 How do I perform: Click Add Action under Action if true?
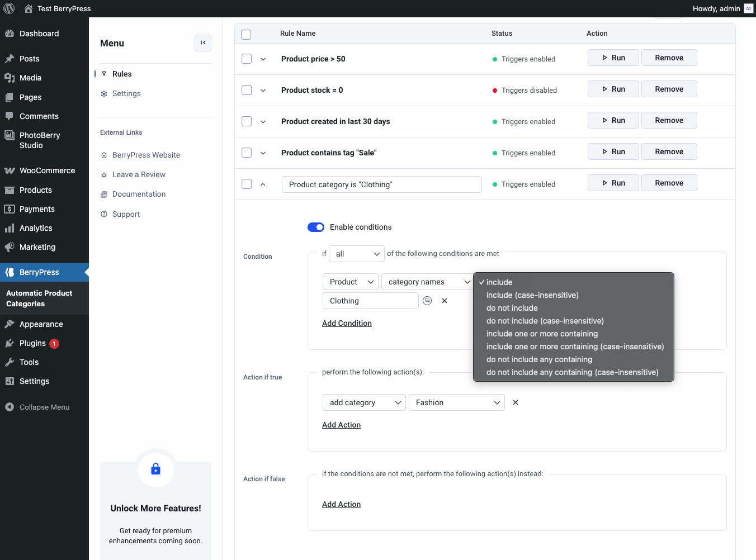(341, 425)
